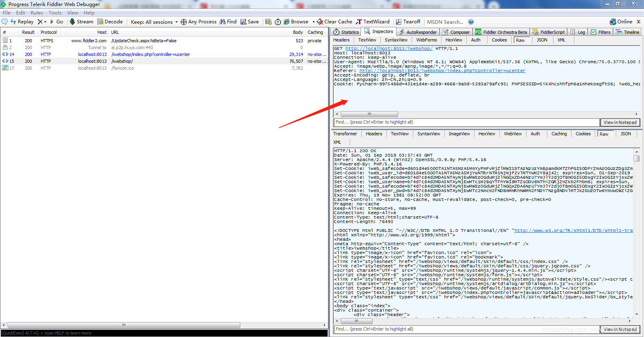Open the Find sessions dialog
This screenshot has height=337, width=644.
coord(228,22)
